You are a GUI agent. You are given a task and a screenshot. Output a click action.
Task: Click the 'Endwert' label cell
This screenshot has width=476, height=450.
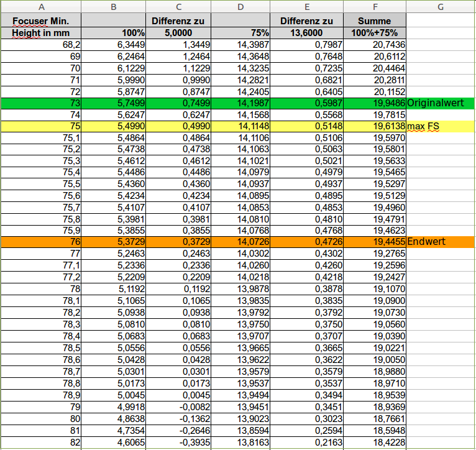441,242
